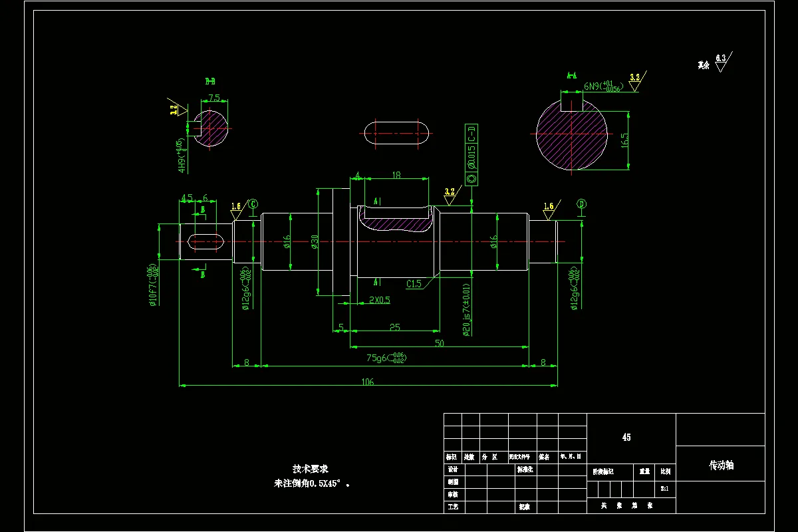Screen dimensions: 798x532
Task: Click the 3.2 roughness symbol above the keyway slot
Action: tap(449, 191)
